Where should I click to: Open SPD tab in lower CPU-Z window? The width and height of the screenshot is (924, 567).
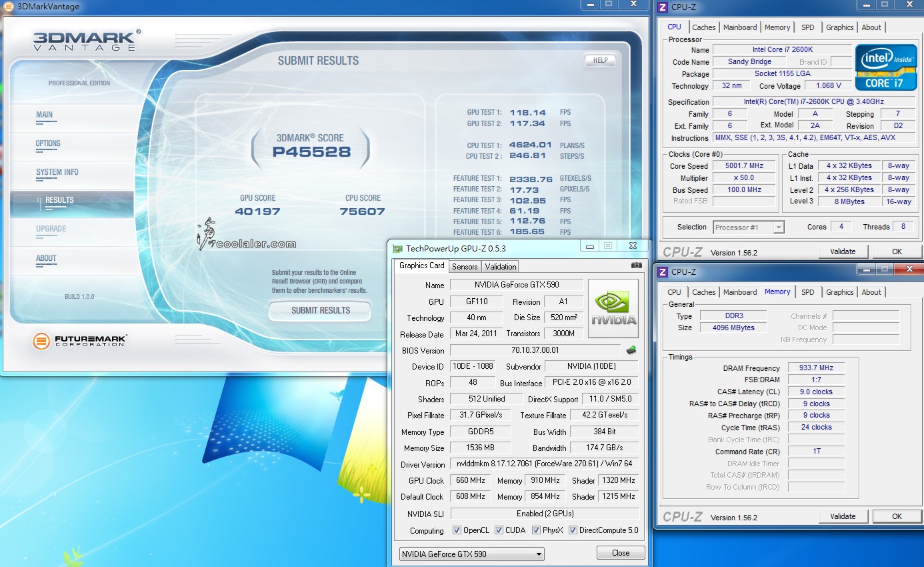coord(807,292)
